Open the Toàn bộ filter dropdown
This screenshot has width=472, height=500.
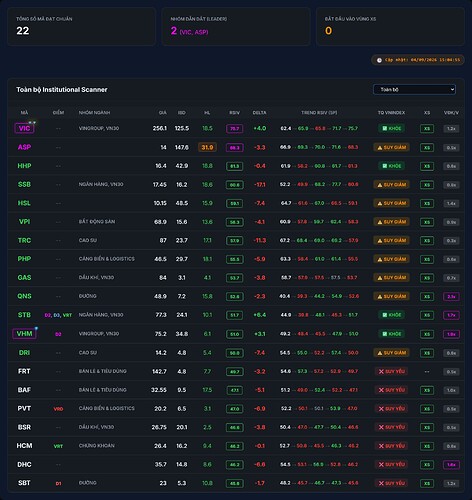coord(414,89)
